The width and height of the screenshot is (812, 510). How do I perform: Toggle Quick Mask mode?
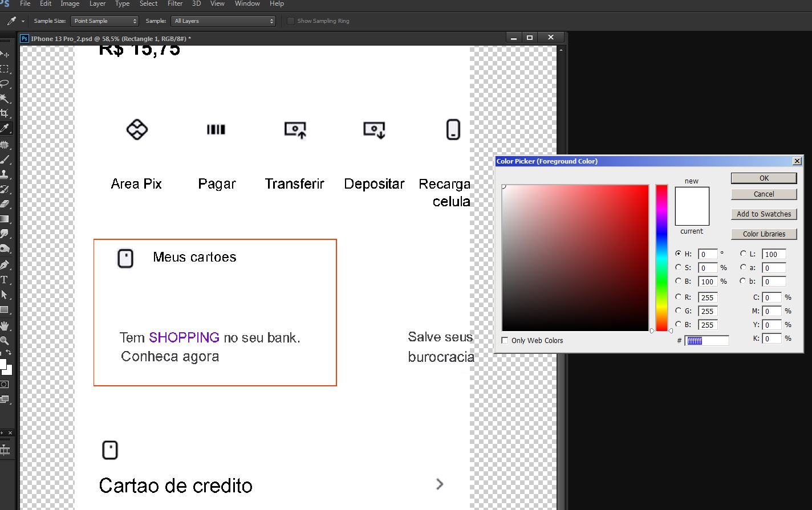5,385
